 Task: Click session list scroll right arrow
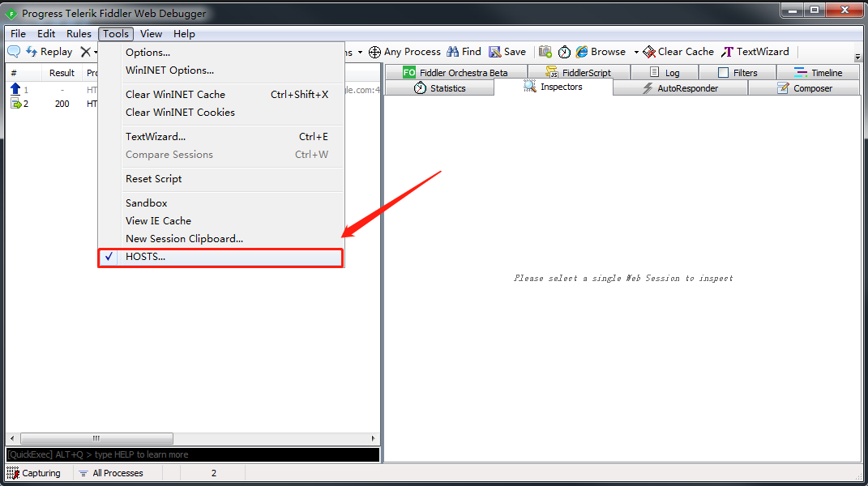click(373, 438)
